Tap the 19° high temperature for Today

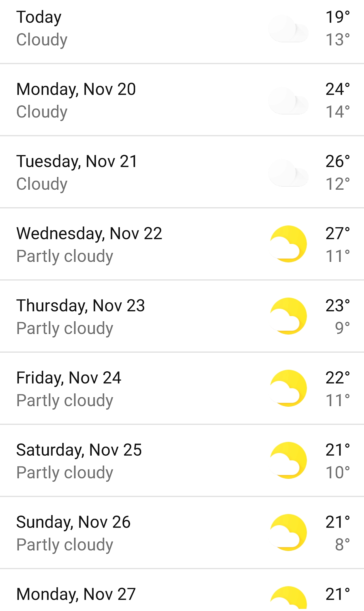pos(338,17)
